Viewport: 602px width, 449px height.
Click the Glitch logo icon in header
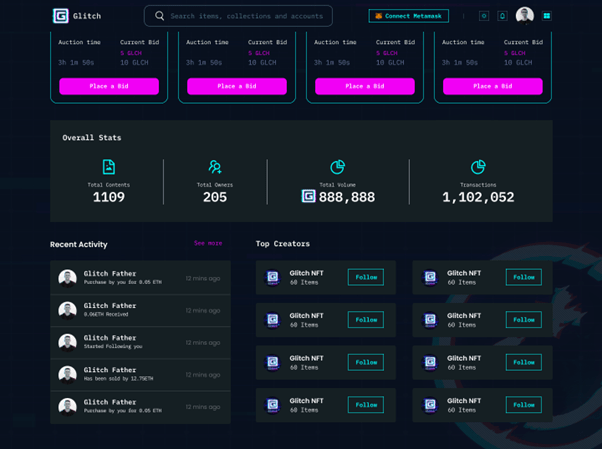pos(61,16)
